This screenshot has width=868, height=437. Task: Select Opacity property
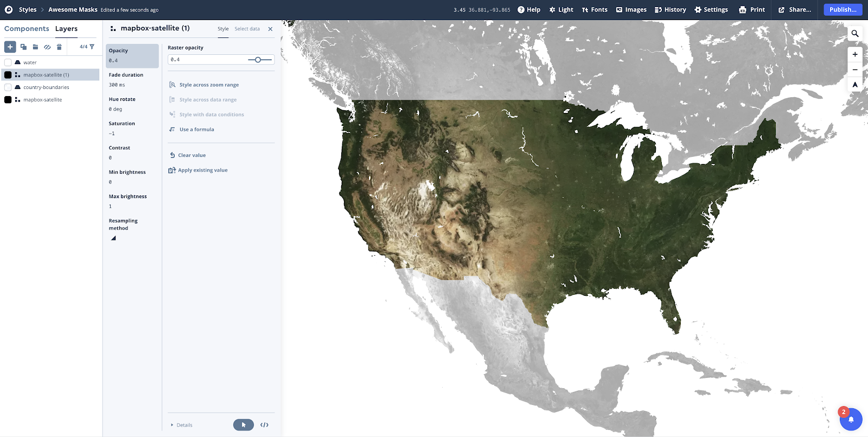(132, 56)
